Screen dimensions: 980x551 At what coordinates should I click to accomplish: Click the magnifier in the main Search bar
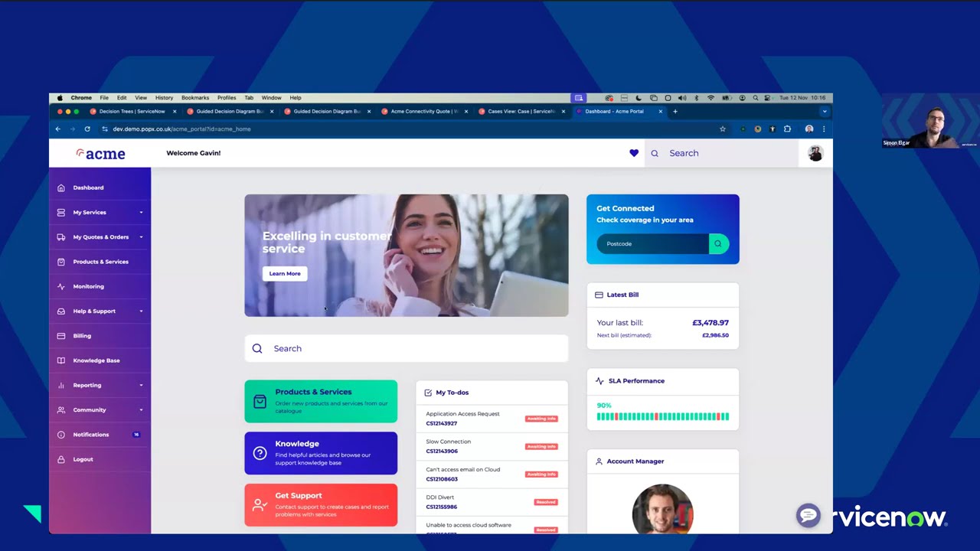(257, 348)
